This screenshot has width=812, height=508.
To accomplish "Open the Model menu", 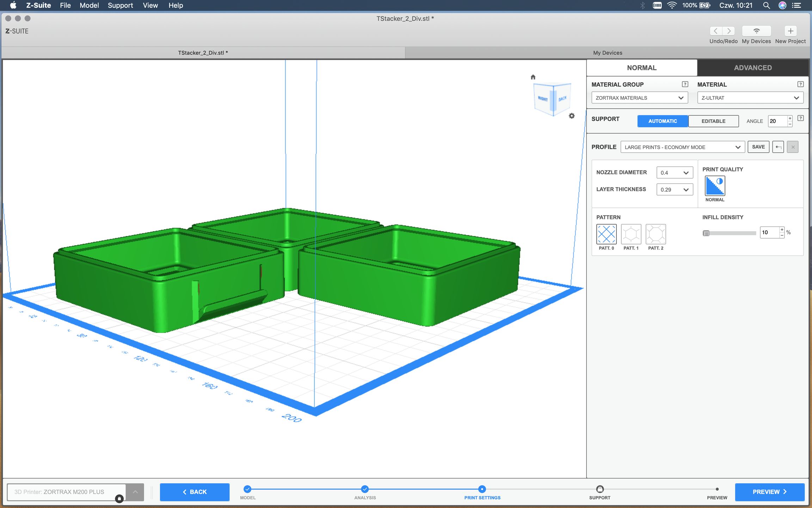I will (89, 5).
